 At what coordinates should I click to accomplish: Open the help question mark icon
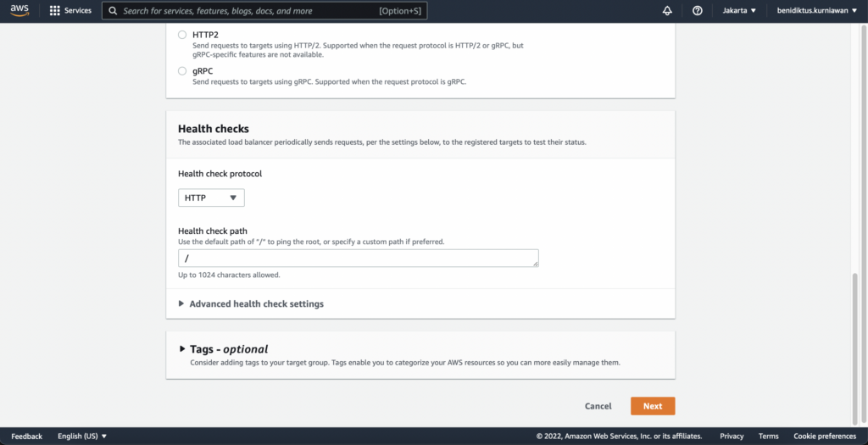pos(698,10)
